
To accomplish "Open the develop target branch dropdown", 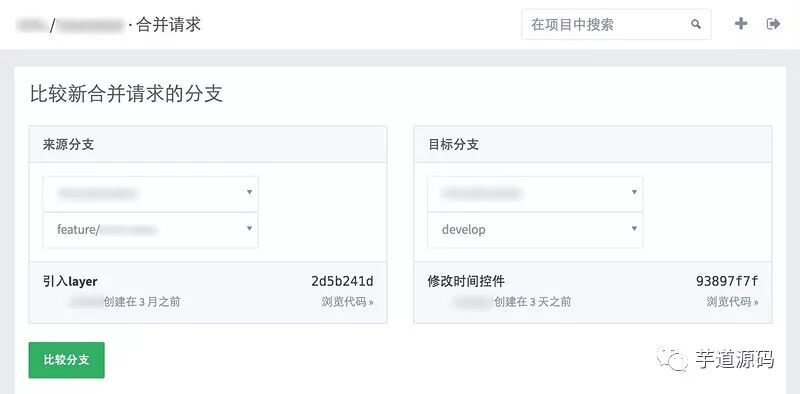I will 535,230.
